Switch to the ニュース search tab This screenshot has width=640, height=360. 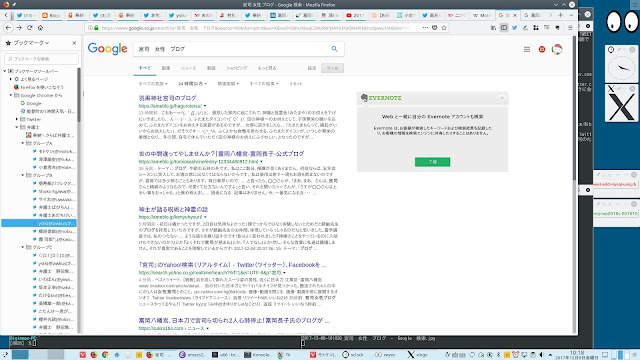tap(189, 68)
